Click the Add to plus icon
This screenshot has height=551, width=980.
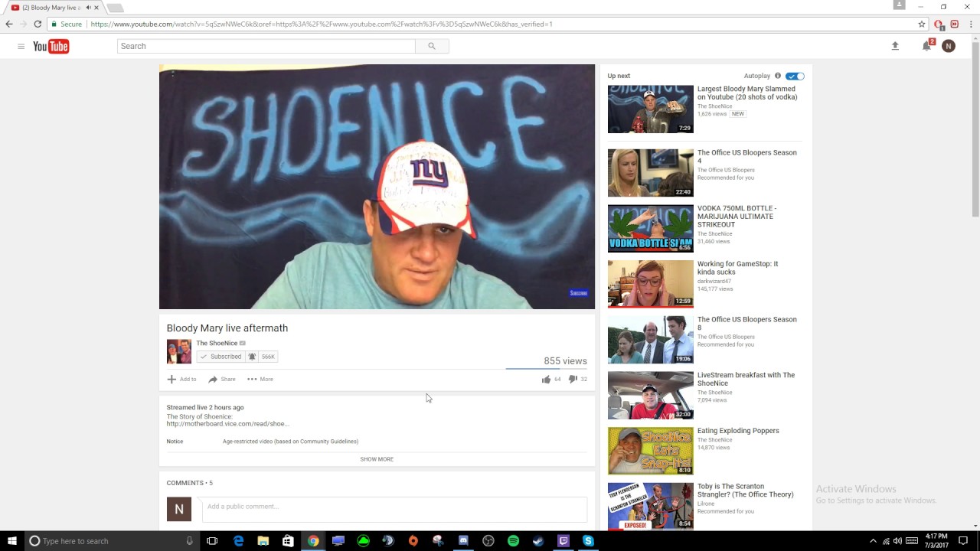(171, 379)
